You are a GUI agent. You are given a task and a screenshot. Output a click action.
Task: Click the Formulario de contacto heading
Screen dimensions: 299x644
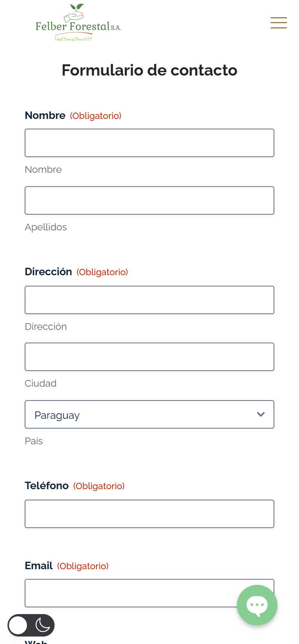pos(149,70)
